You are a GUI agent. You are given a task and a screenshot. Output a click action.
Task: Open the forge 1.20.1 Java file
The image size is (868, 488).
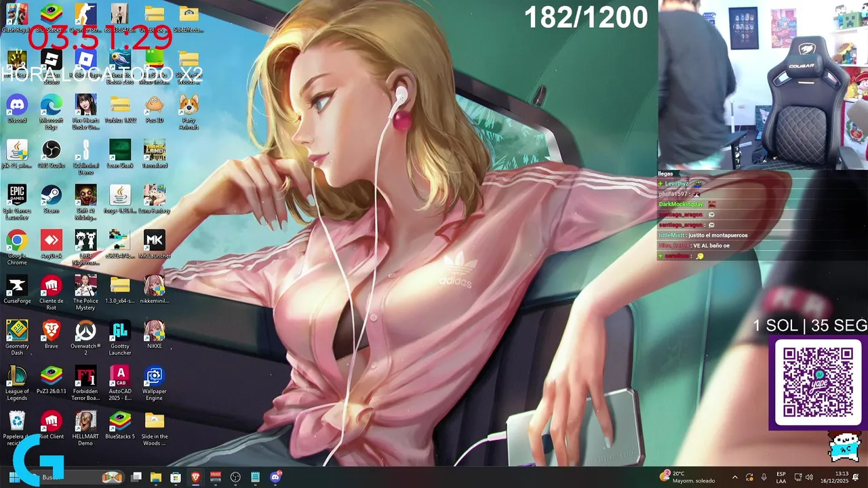click(120, 199)
